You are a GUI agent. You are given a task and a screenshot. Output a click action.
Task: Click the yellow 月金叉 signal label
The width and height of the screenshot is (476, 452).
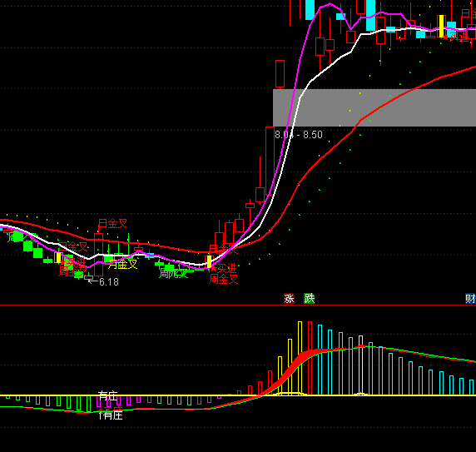click(123, 264)
